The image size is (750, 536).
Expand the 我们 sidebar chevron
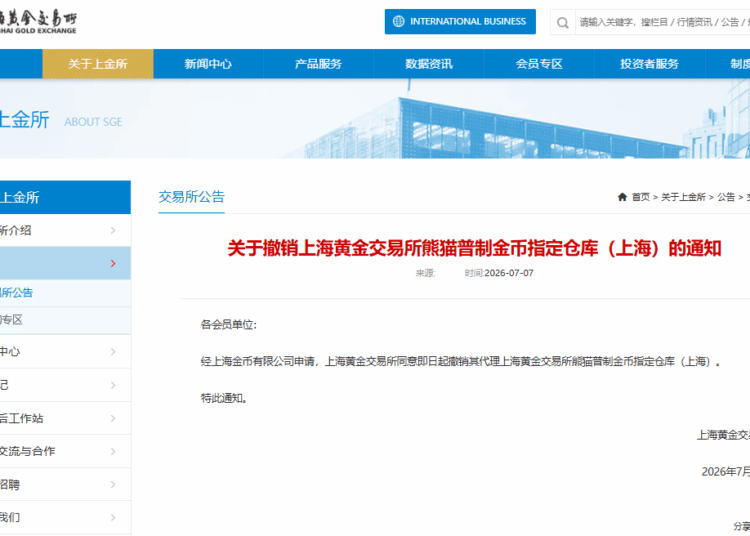coord(113,517)
